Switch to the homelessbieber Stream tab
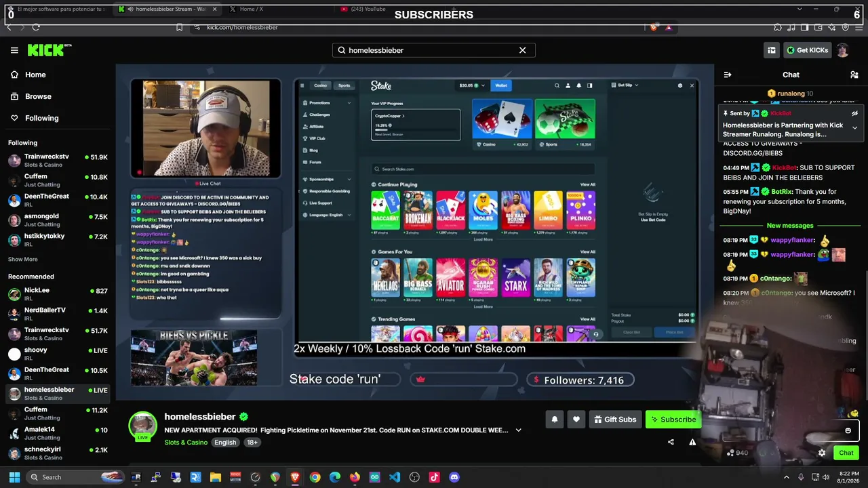This screenshot has width=868, height=488. 167,9
